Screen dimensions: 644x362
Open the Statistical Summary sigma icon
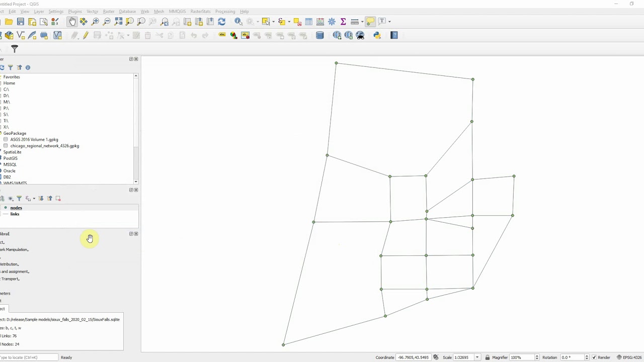point(343,22)
